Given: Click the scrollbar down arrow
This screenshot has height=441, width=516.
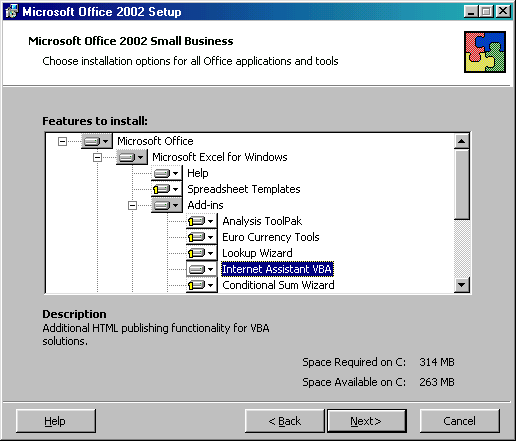Looking at the screenshot, I should pos(462,285).
